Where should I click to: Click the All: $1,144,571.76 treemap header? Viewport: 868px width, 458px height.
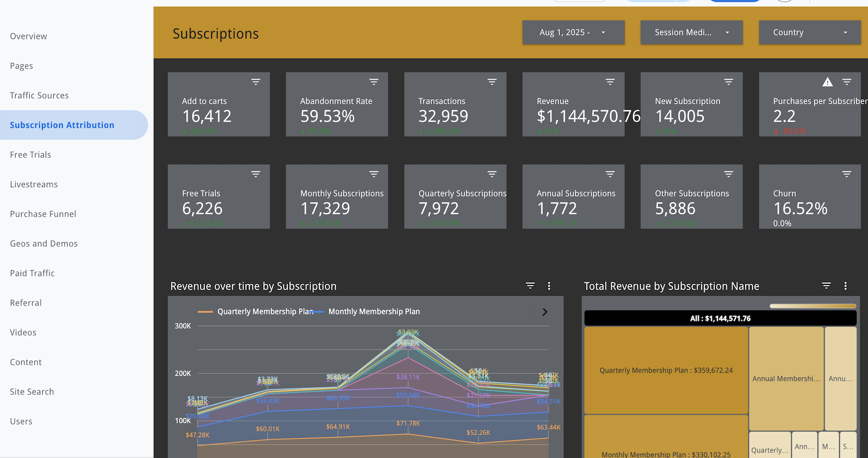point(720,319)
